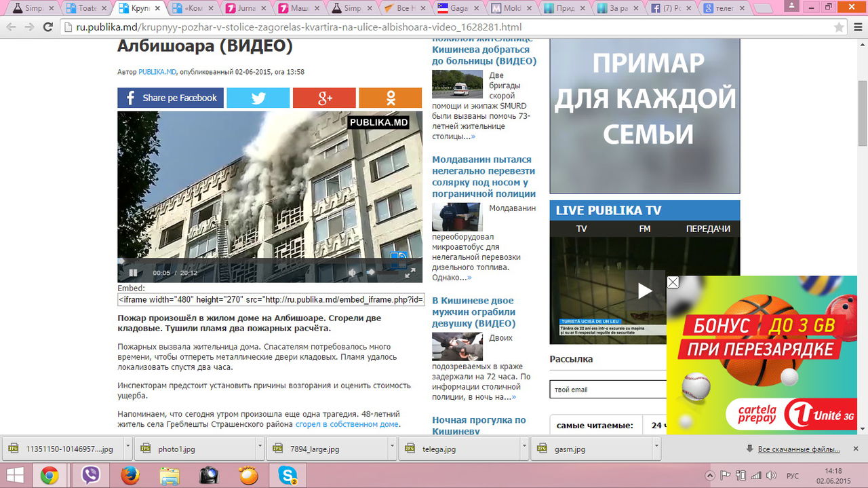The width and height of the screenshot is (868, 488).
Task: Share the article on Facebook
Action: coord(170,98)
